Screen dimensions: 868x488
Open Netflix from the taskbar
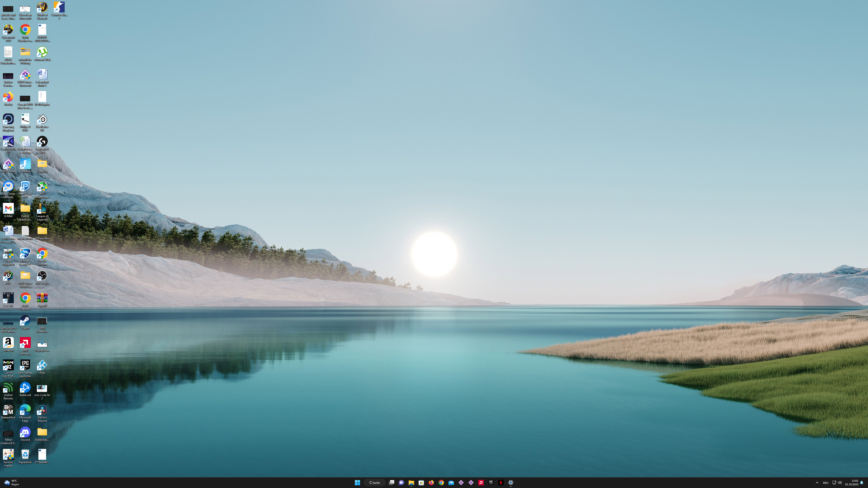pos(501,483)
